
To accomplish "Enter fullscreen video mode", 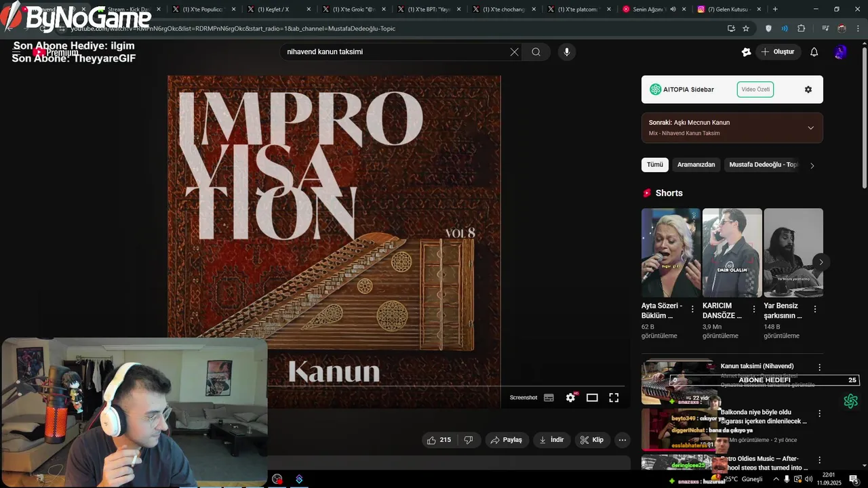I will click(614, 398).
